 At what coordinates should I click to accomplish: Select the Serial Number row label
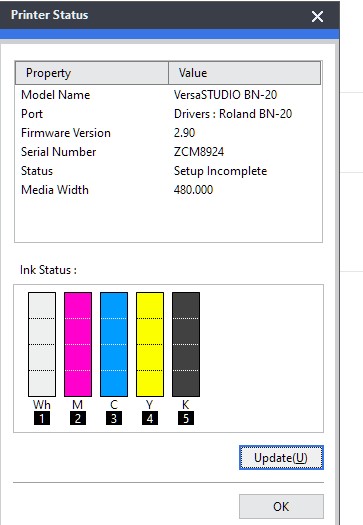click(x=59, y=152)
